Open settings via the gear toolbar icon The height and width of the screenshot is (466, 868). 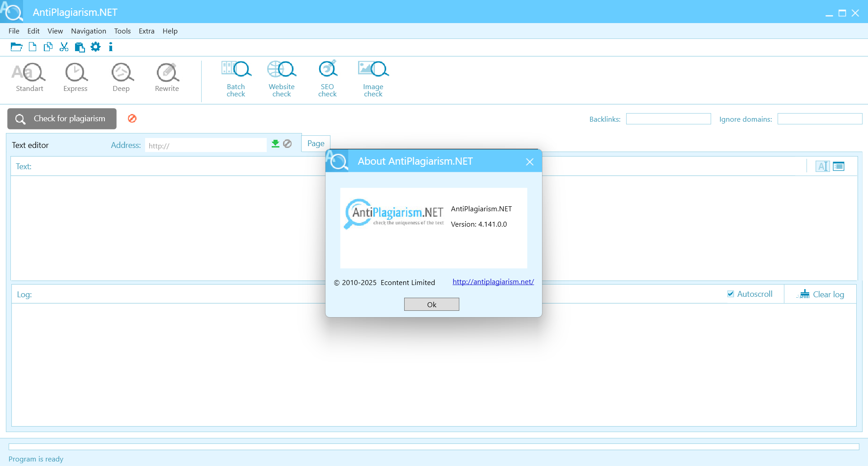point(95,47)
